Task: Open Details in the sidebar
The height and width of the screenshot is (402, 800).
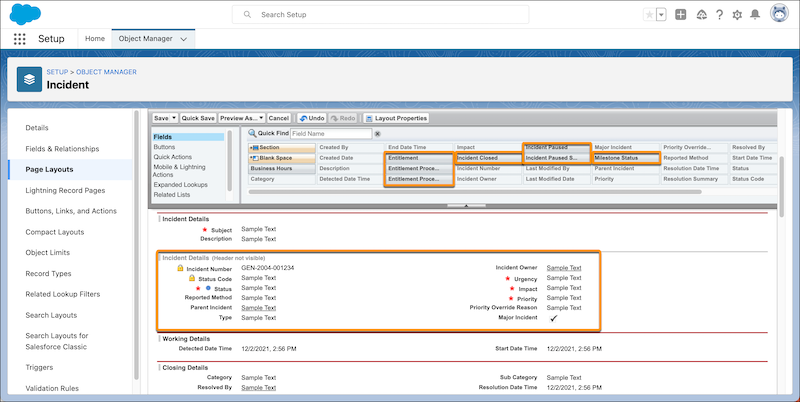Action: tap(37, 128)
